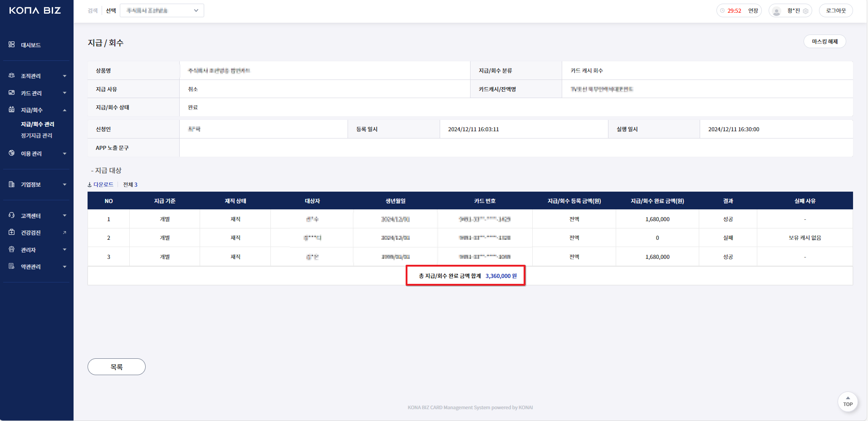Click the 관리자 gear icon in sidebar

point(12,249)
